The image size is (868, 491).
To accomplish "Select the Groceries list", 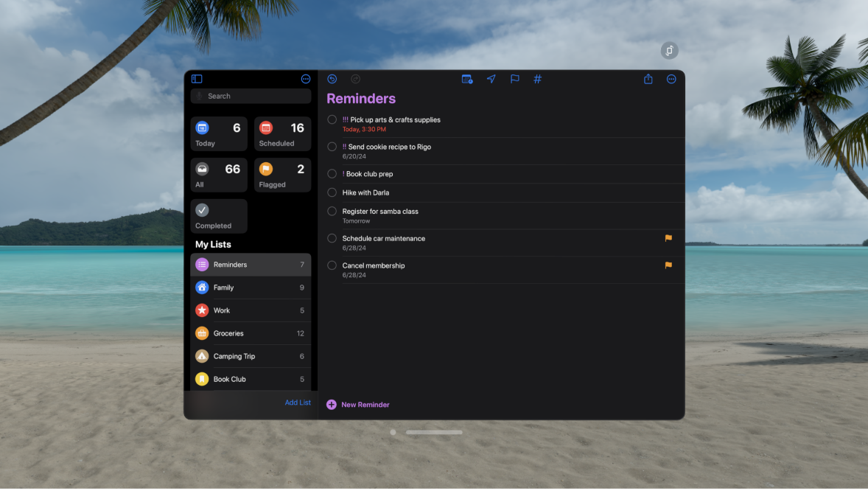I will (x=251, y=334).
